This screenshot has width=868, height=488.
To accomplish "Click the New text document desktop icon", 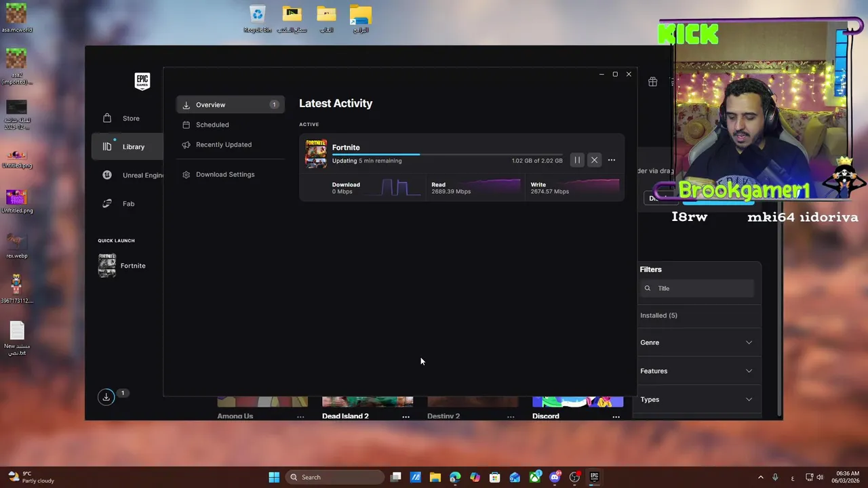I will (17, 338).
